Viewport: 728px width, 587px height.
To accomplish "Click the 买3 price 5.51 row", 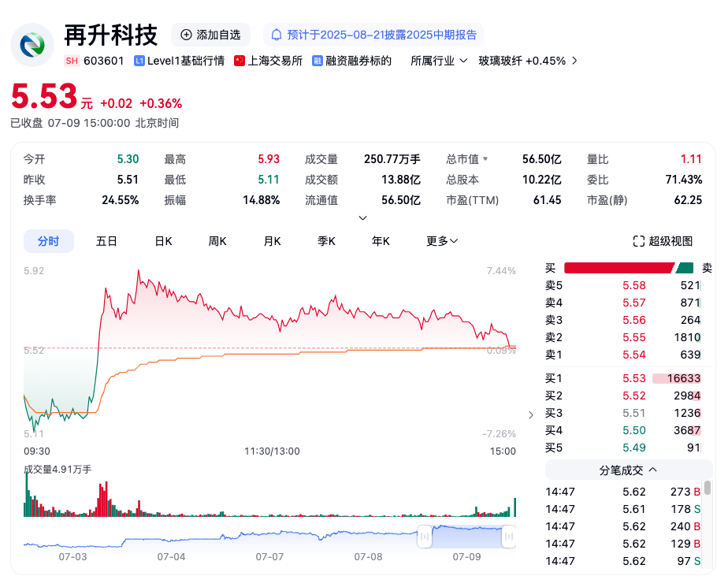I will coord(623,413).
